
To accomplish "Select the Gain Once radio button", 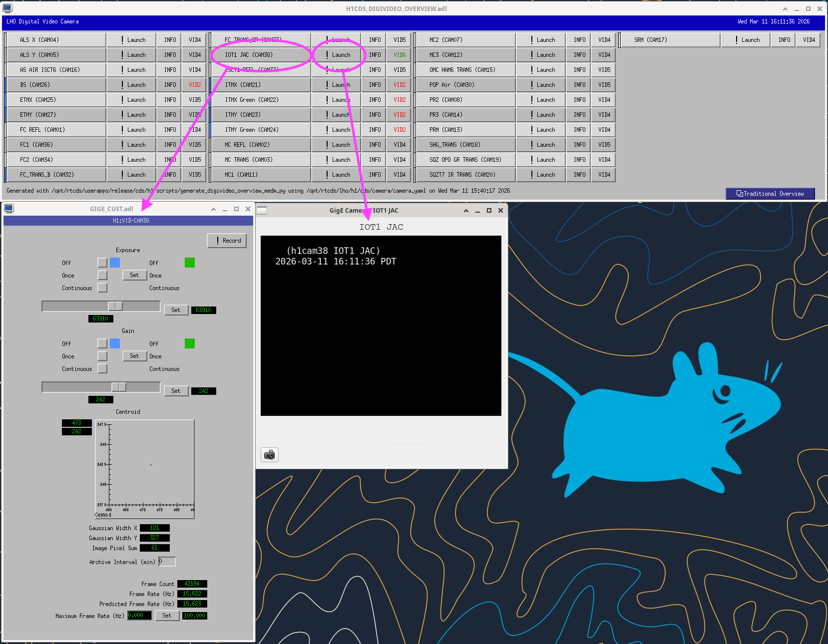I will point(102,356).
